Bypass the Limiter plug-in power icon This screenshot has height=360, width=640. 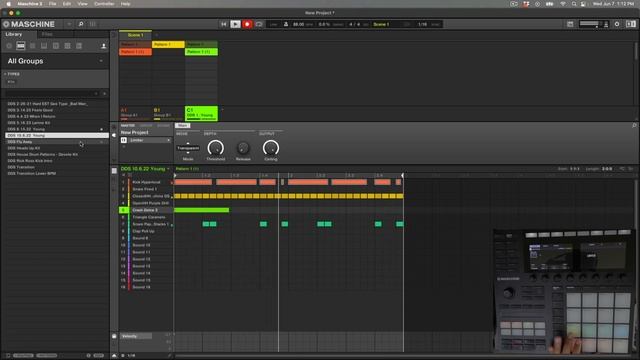124,140
